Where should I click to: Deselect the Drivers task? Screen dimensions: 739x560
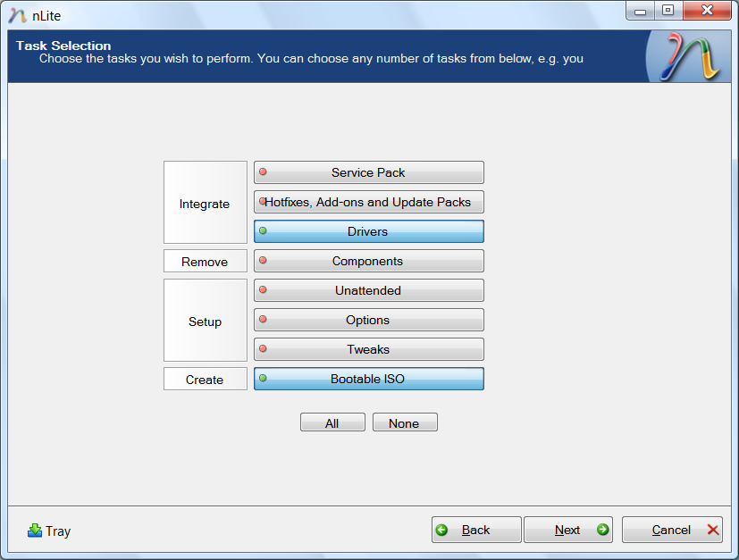tap(368, 231)
